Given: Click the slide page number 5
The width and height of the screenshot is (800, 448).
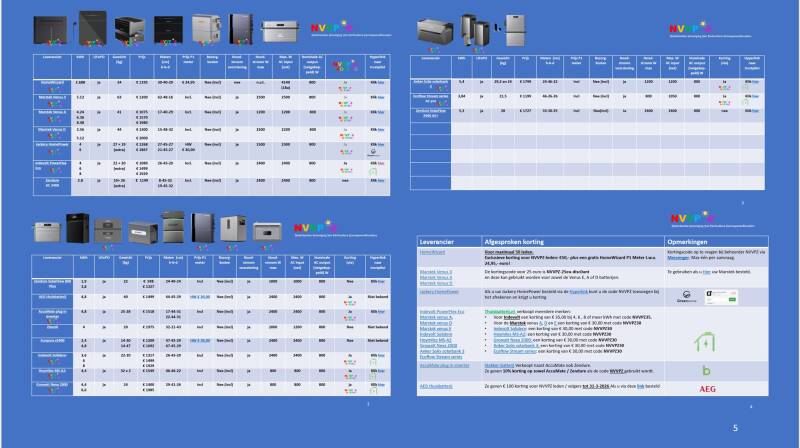Looking at the screenshot, I should pos(735,428).
